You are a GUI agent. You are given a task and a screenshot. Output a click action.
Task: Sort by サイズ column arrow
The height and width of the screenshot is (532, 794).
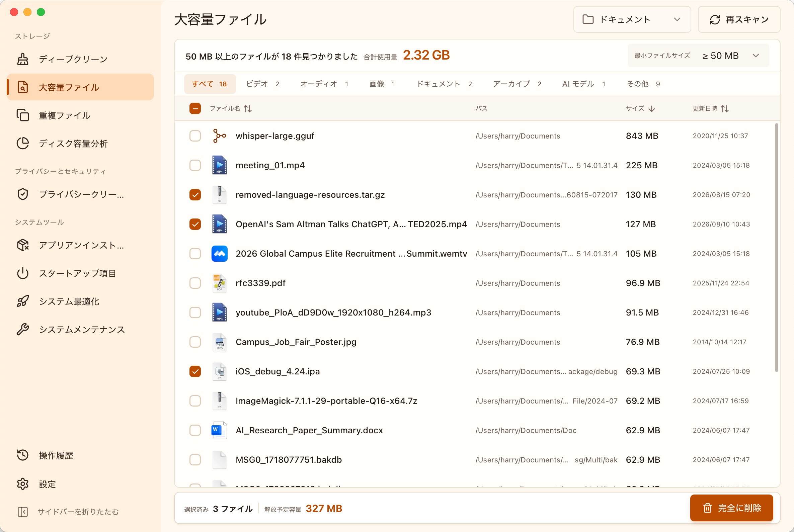click(651, 108)
